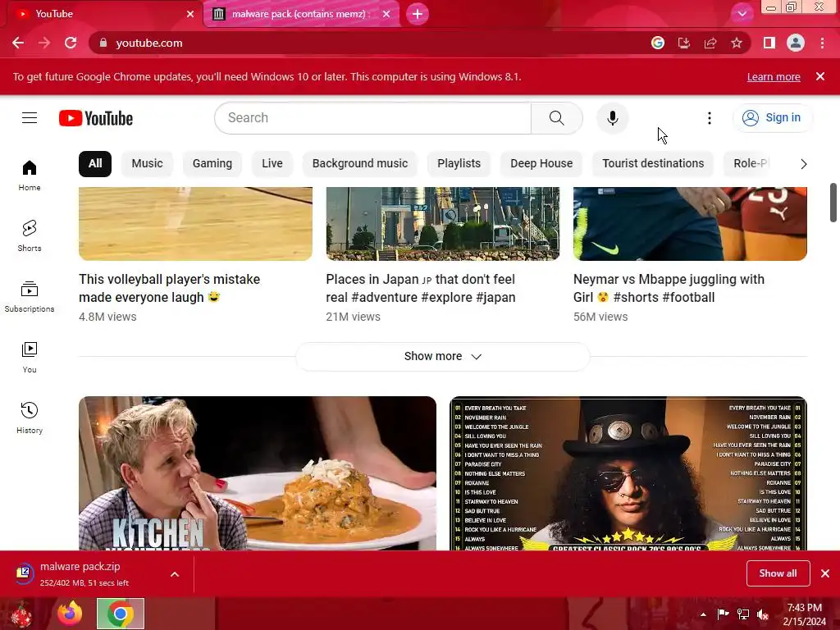Toggle the Chrome side panel
The image size is (840, 630).
pos(769,43)
